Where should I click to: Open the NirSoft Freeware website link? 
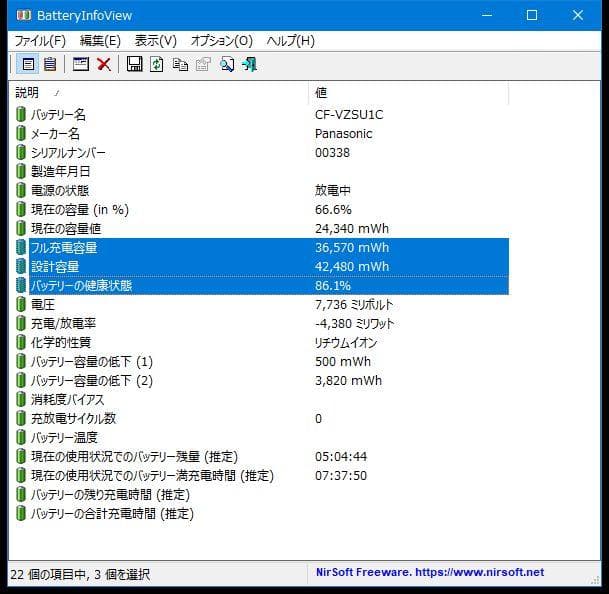click(430, 573)
